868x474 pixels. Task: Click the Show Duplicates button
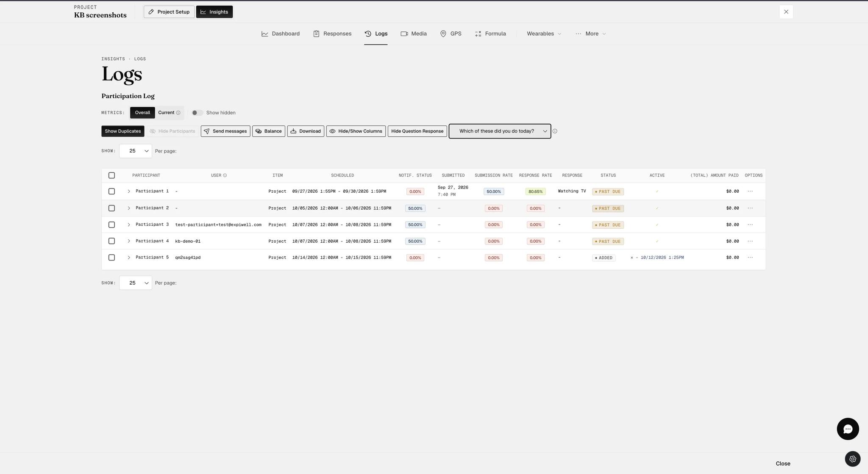[x=123, y=131]
